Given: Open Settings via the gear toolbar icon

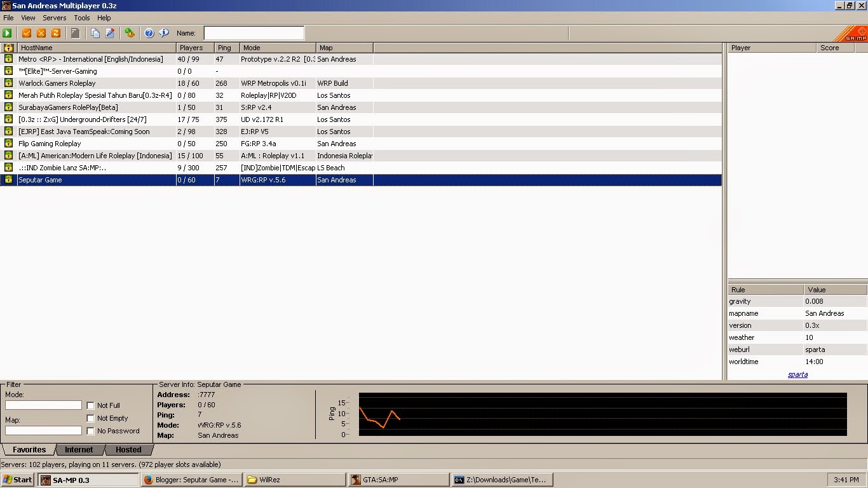Looking at the screenshot, I should (x=130, y=33).
